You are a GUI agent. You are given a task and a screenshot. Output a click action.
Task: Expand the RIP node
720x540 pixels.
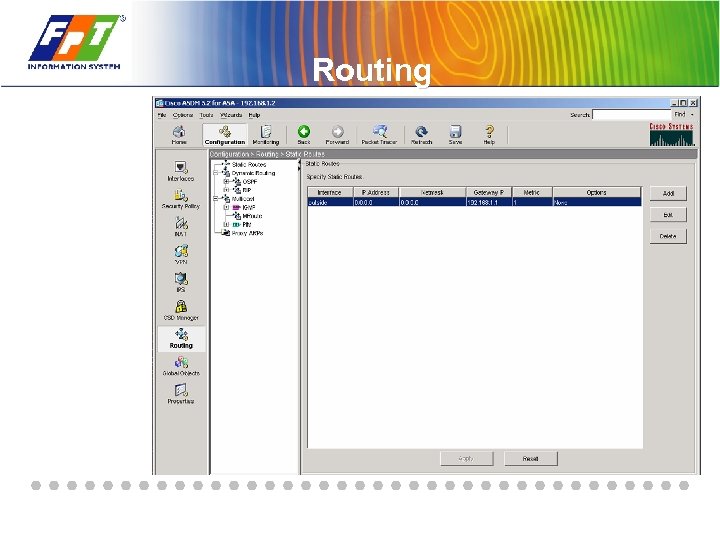(226, 190)
